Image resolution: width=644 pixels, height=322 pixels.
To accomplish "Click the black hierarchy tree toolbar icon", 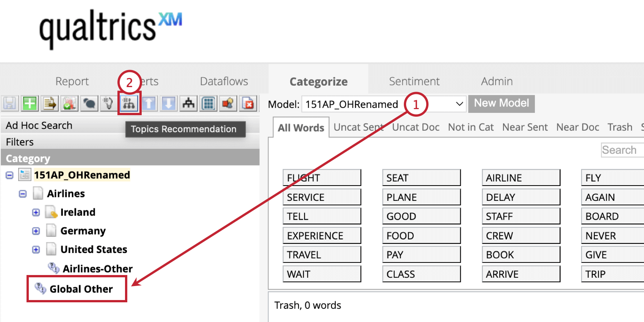I will point(188,103).
